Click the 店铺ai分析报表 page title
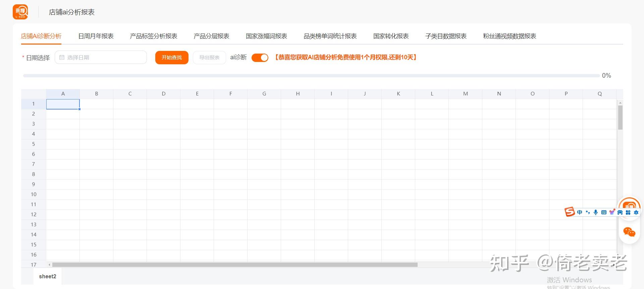 pos(72,12)
